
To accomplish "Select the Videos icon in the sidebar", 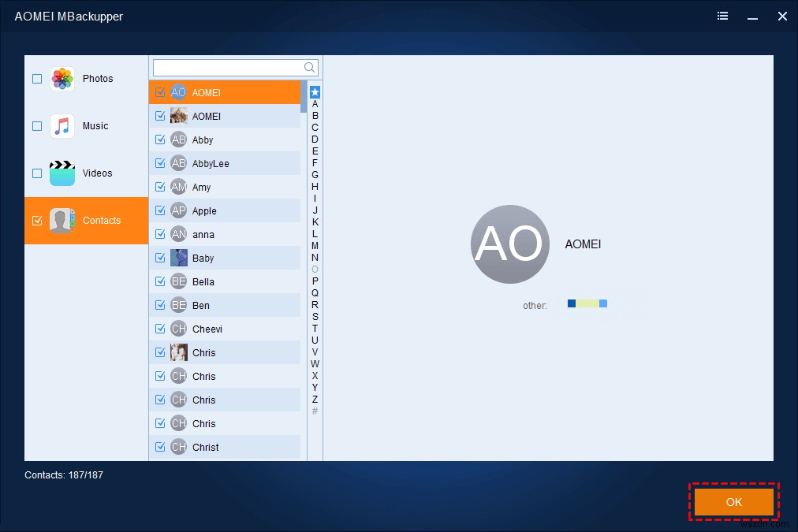I will (x=62, y=173).
